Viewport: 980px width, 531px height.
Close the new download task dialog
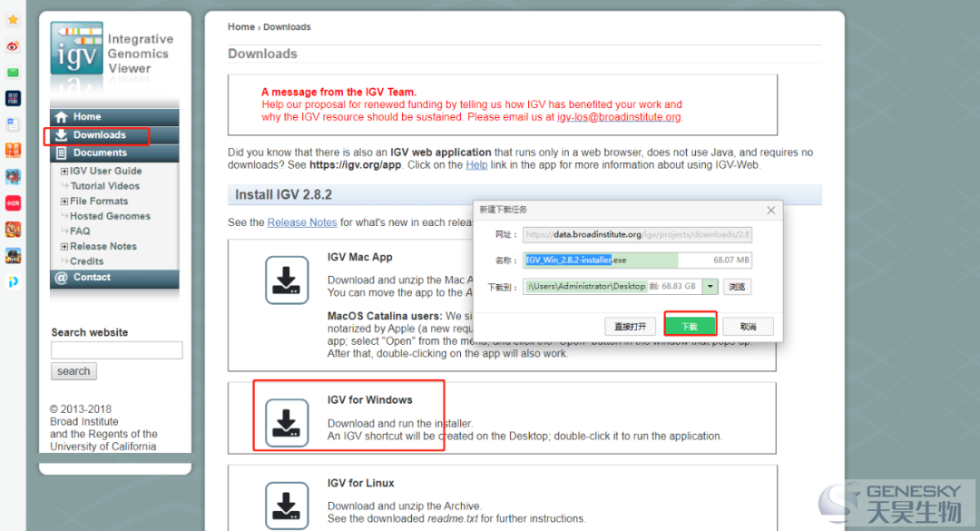[x=770, y=211]
